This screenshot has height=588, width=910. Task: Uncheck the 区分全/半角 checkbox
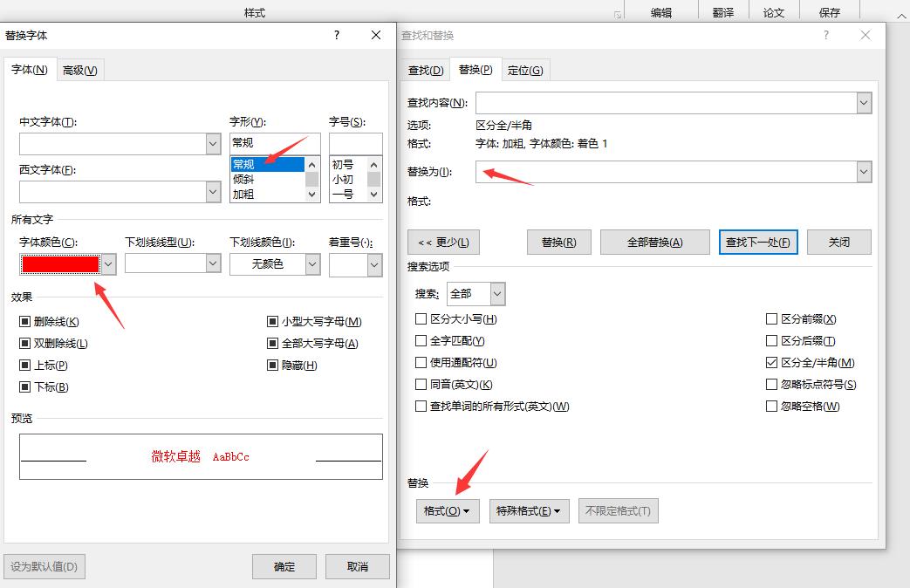click(771, 362)
